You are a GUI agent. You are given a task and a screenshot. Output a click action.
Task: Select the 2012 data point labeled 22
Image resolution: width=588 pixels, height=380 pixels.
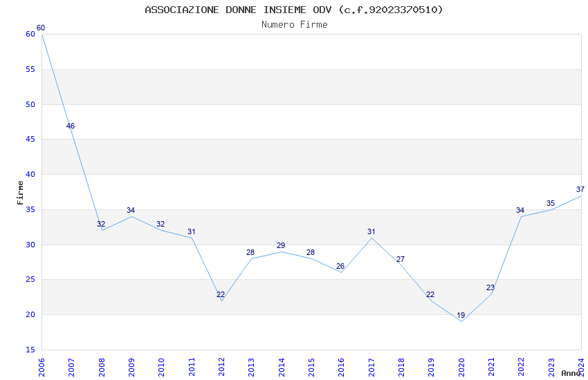221,294
